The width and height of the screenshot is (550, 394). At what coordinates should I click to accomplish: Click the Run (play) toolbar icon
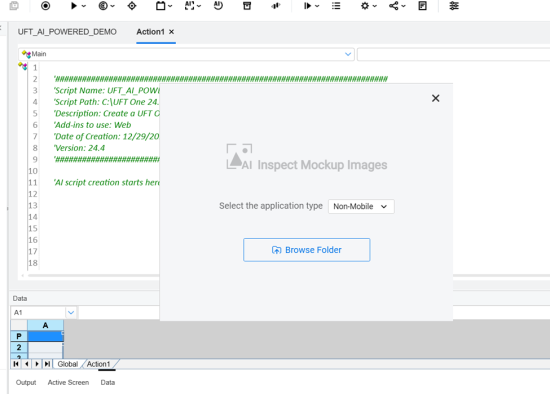pos(74,6)
